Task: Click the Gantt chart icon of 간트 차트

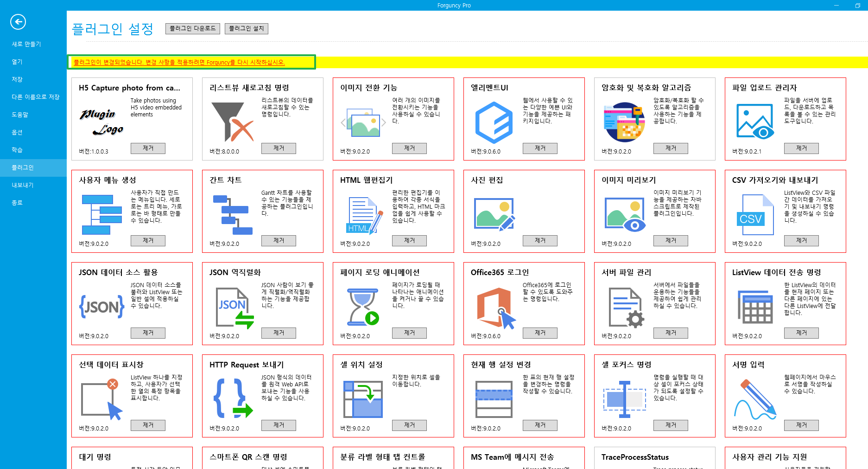Action: click(233, 214)
